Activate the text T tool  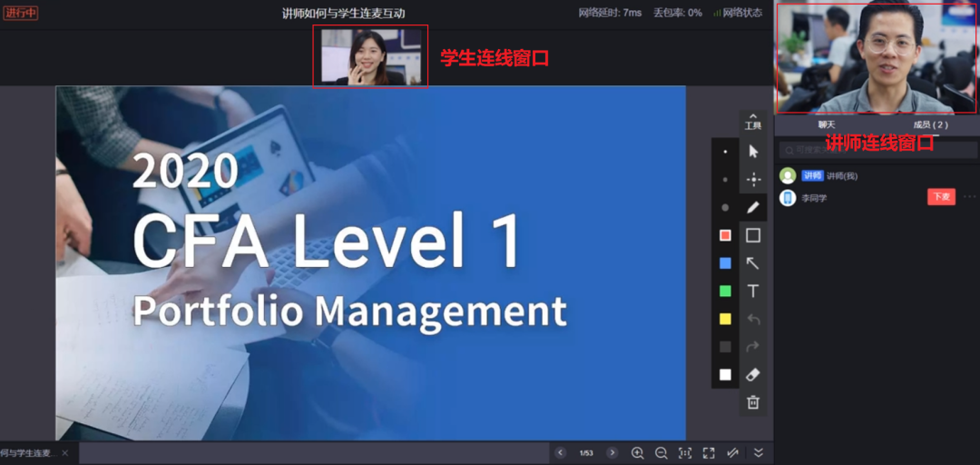pos(752,291)
